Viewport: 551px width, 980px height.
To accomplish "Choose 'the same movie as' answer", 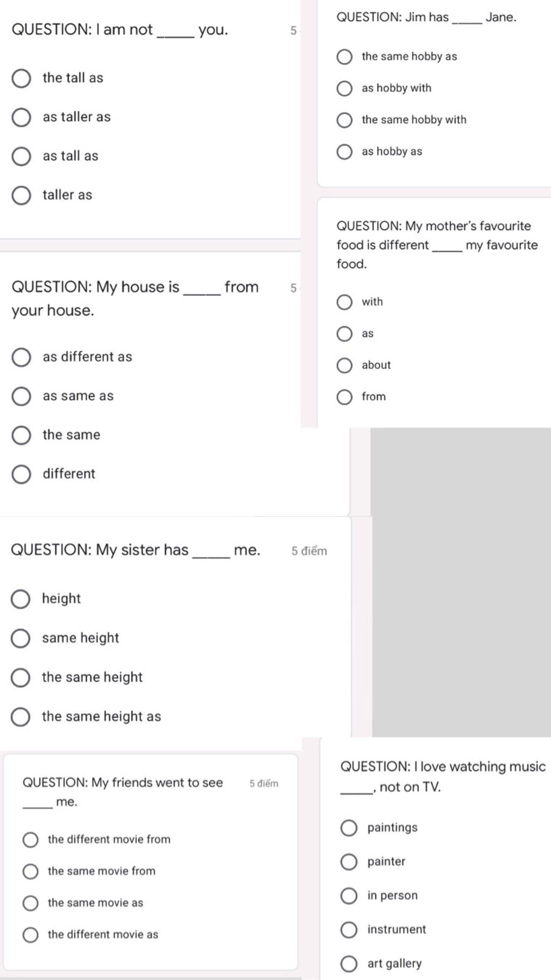I will pyautogui.click(x=31, y=903).
